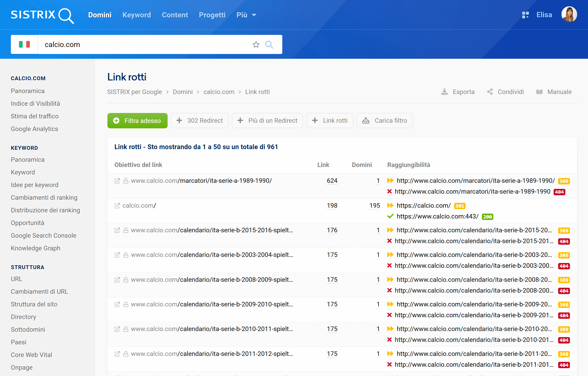Click the Domini breadcrumb link
Screen dimensions: 588x376
point(183,92)
